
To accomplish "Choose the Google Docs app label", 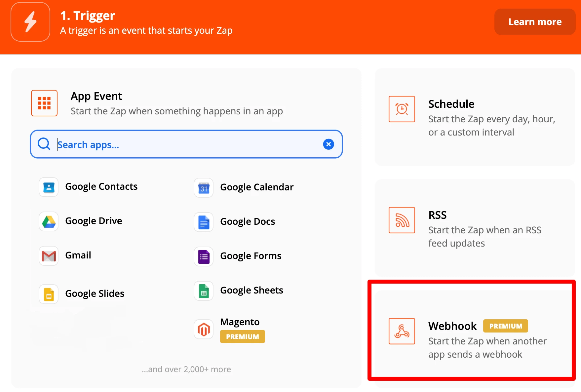I will pos(248,221).
